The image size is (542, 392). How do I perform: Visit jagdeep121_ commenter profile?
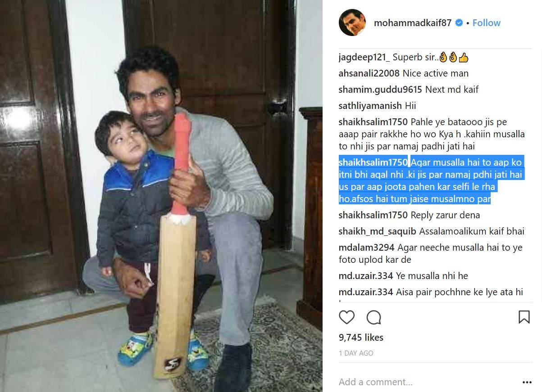tap(364, 58)
